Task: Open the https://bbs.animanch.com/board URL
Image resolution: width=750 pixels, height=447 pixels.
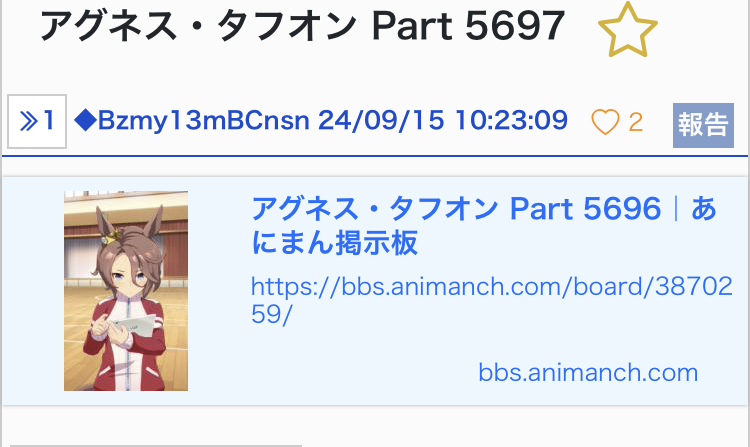Action: click(492, 300)
